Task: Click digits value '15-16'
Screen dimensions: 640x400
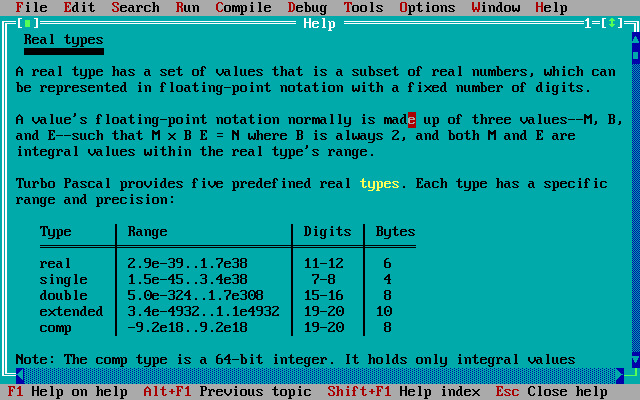Action: tap(324, 296)
